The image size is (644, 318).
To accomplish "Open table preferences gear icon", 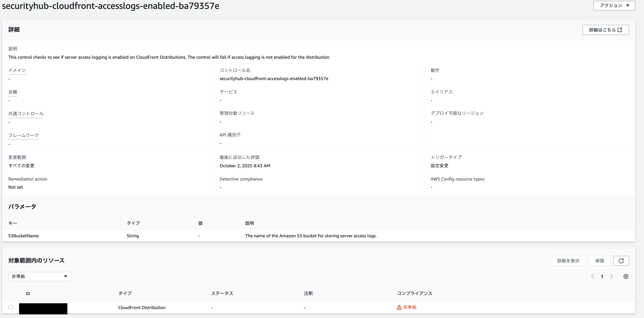I will (x=626, y=276).
